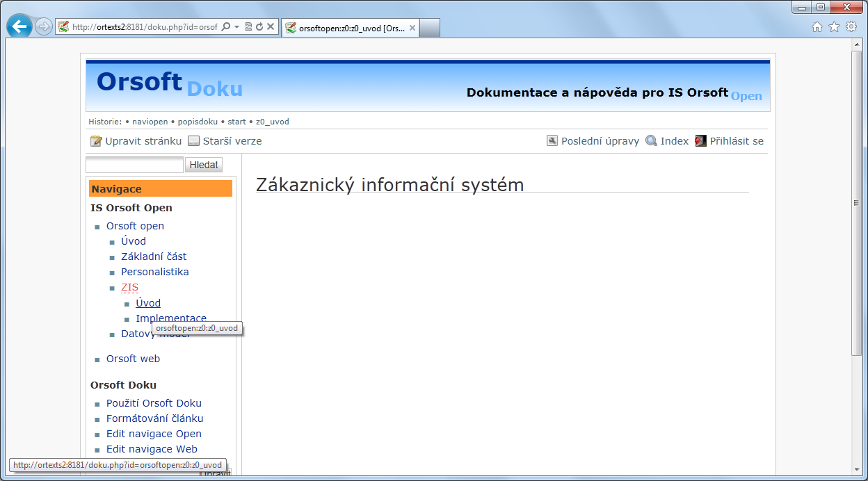
Task: Open Základní část in the navigation
Action: point(154,256)
